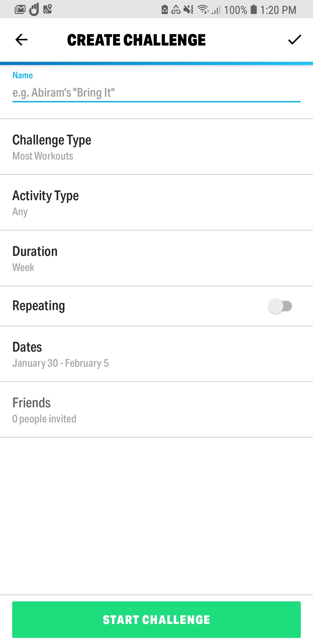Change the Duration from Week
This screenshot has width=313, height=644.
[x=156, y=258]
